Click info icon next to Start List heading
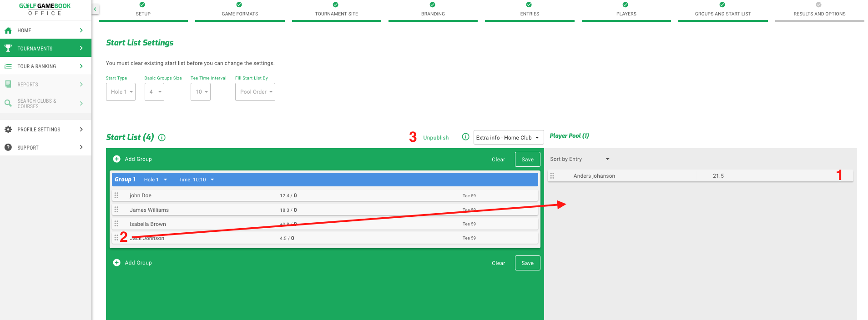The image size is (868, 320). [162, 138]
